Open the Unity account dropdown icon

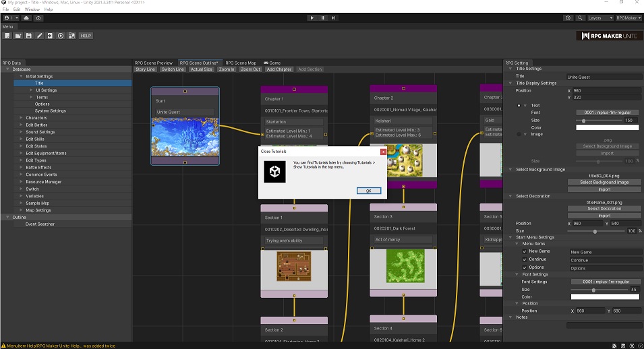pos(11,18)
